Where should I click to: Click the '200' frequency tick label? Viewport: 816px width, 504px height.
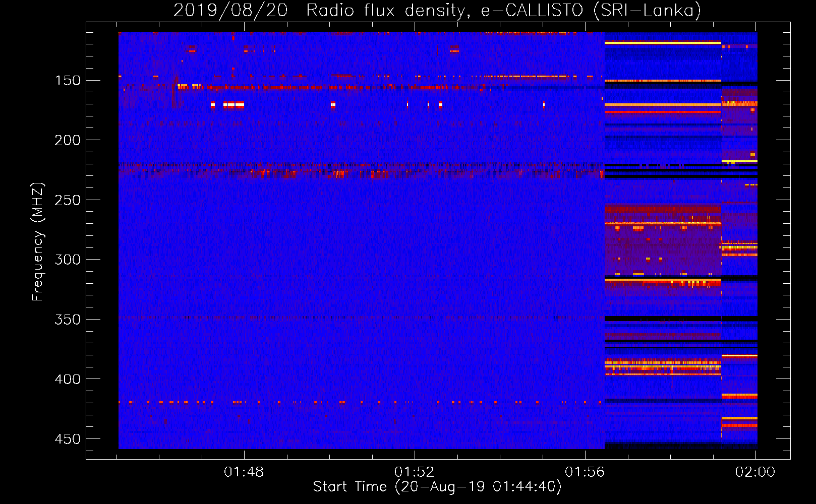(x=68, y=140)
